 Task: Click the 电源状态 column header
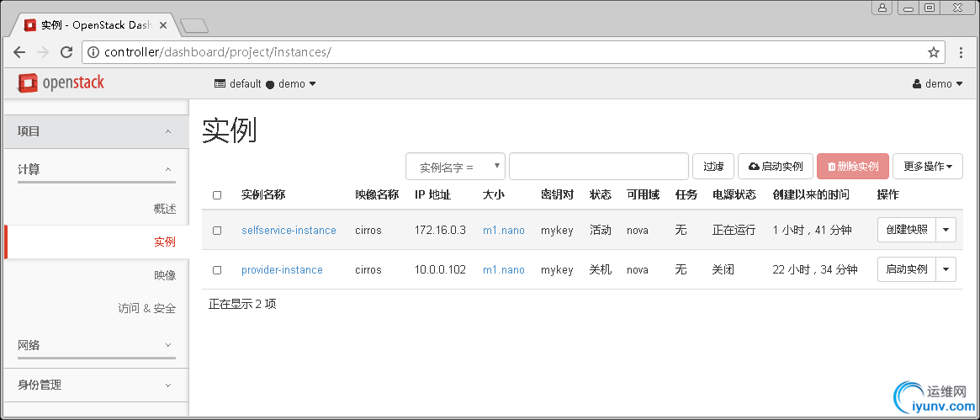pyautogui.click(x=734, y=195)
